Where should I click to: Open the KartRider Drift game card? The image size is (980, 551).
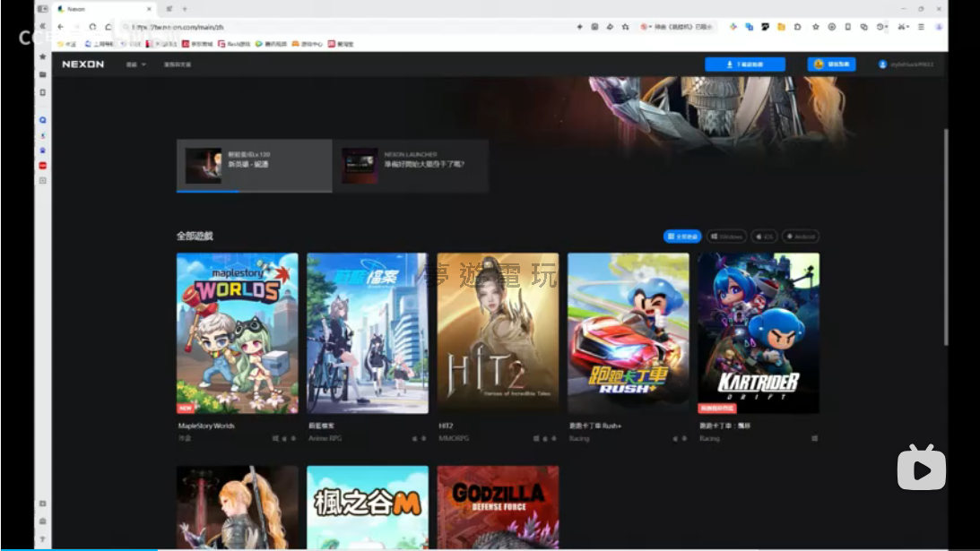coord(759,333)
